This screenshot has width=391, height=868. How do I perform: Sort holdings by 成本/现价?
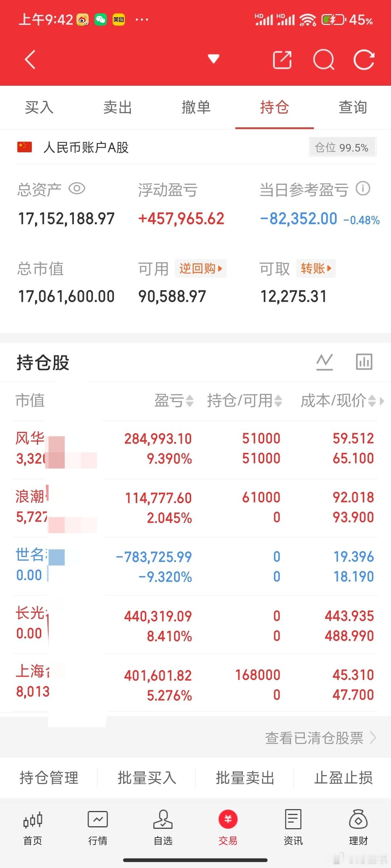pos(339,401)
